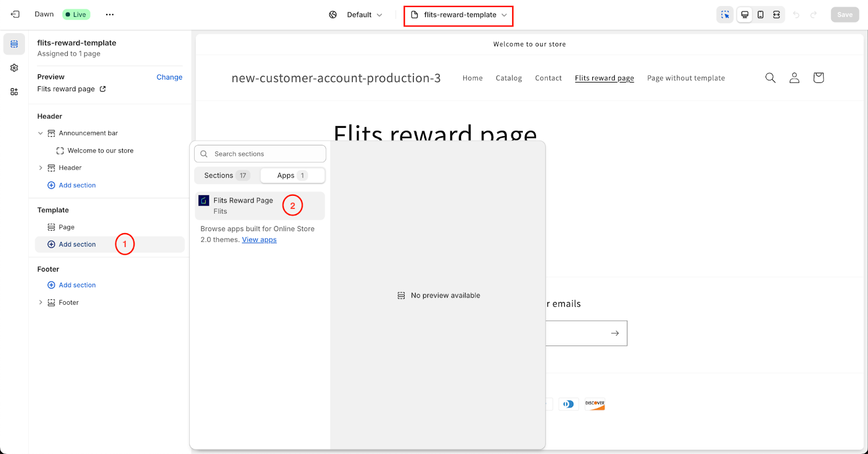Expand the Header section chevron
This screenshot has height=454, width=868.
coord(40,168)
